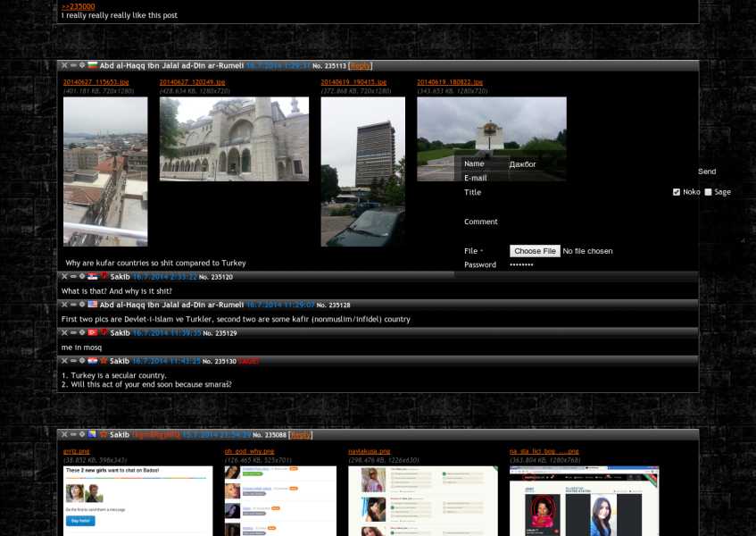Viewport: 756px width, 536px height.
Task: Click post number No. 235128
Action: (334, 305)
